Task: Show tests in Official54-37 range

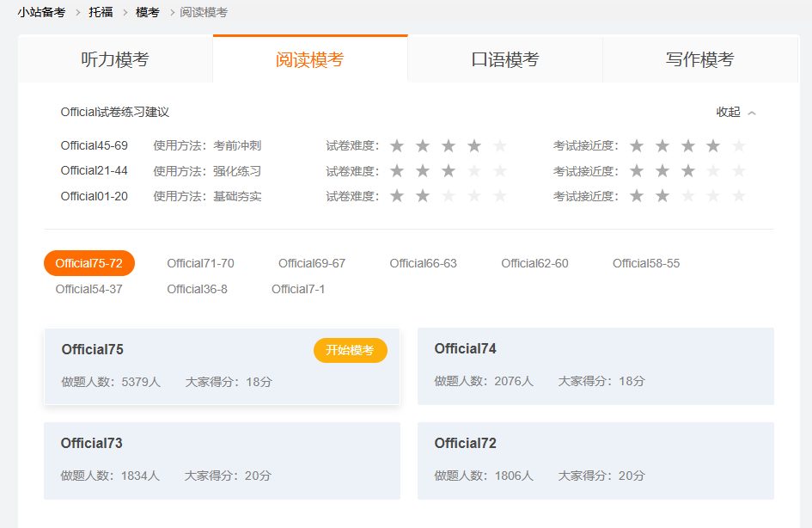Action: 89,289
